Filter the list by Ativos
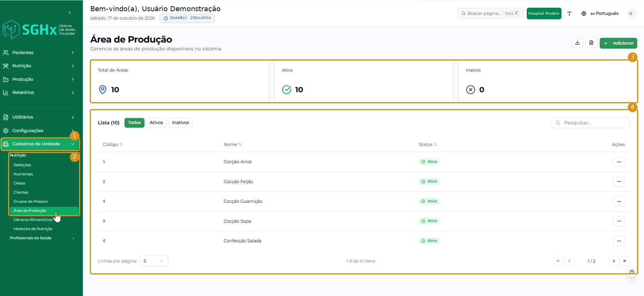This screenshot has height=296, width=644. pyautogui.click(x=156, y=123)
